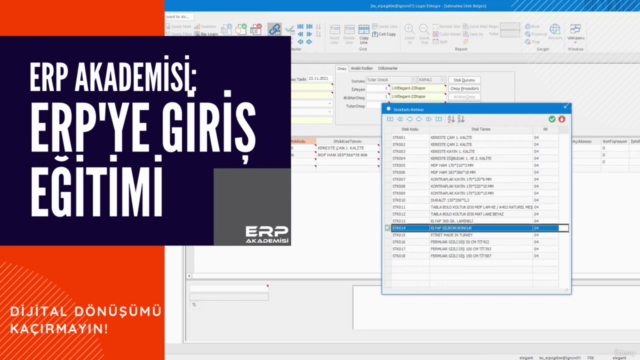Click the Cell Copy ribbon item
The width and height of the screenshot is (640, 360).
[x=384, y=34]
